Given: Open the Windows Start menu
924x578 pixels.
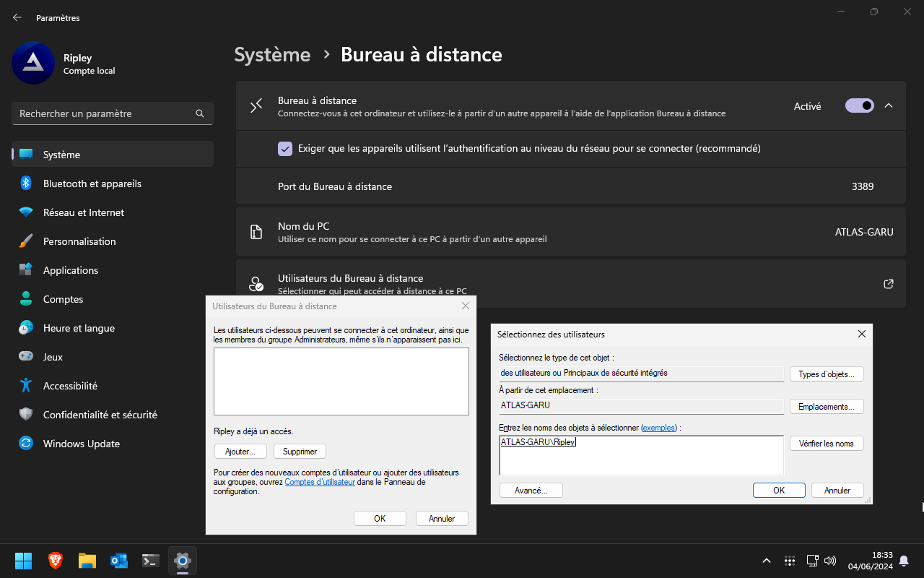Looking at the screenshot, I should (24, 561).
